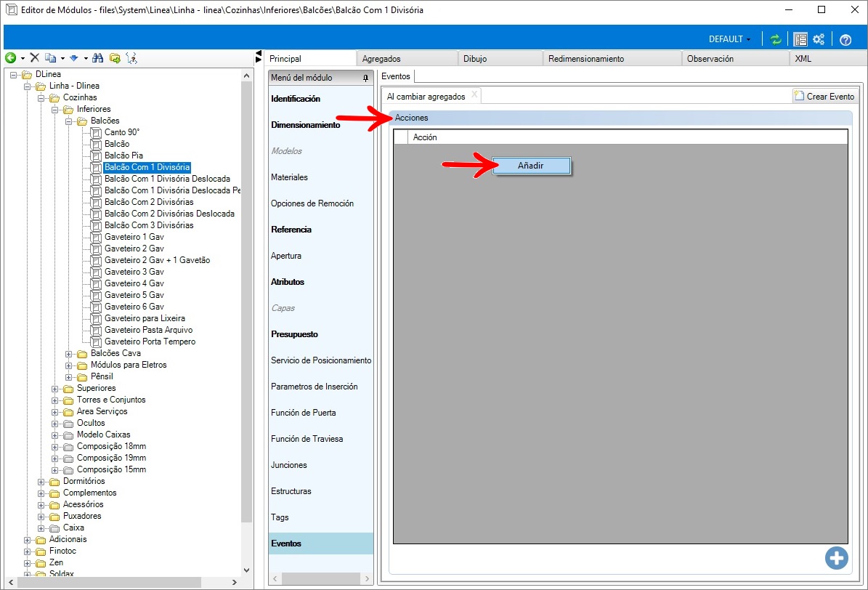Open dropdown arrow next to copy icon
The width and height of the screenshot is (868, 590).
(x=62, y=58)
